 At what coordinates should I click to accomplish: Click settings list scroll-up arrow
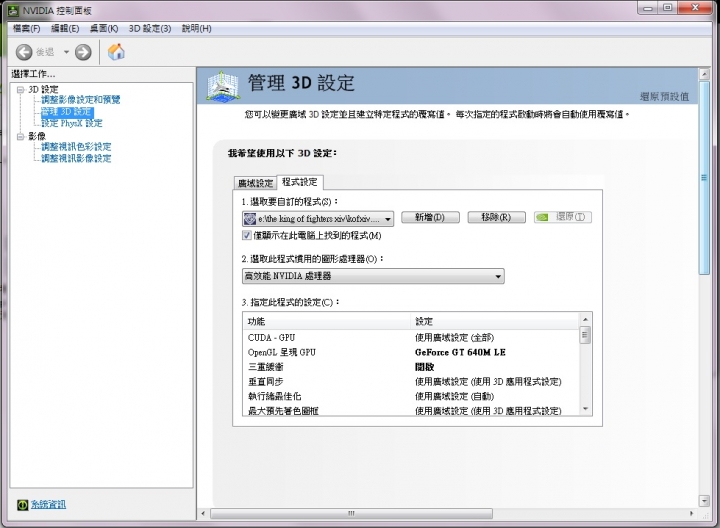(x=585, y=320)
